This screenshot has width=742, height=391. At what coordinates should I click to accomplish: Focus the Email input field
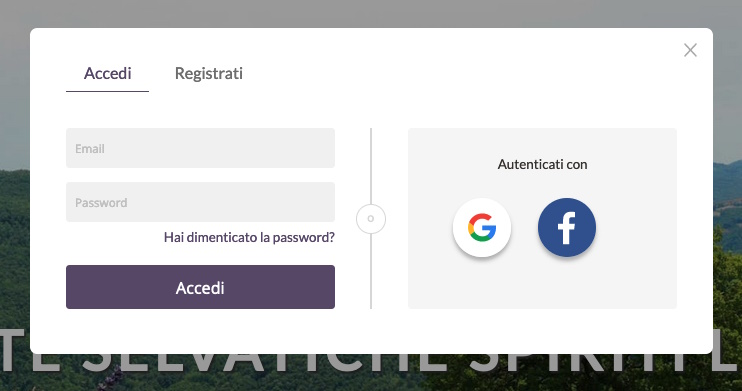pyautogui.click(x=201, y=148)
